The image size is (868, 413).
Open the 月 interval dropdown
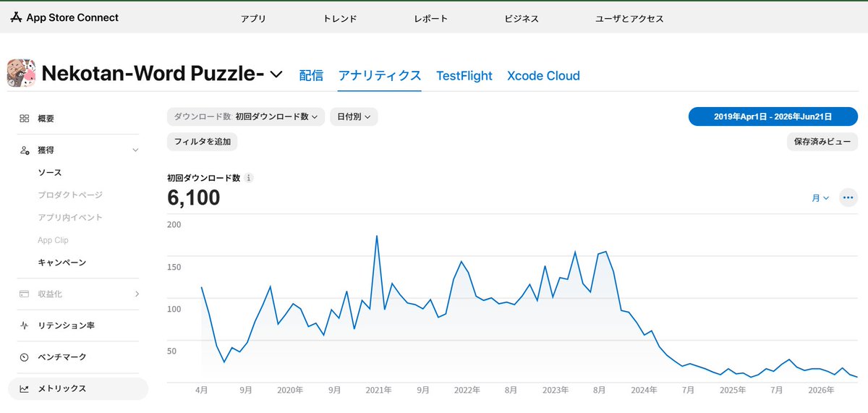(820, 197)
